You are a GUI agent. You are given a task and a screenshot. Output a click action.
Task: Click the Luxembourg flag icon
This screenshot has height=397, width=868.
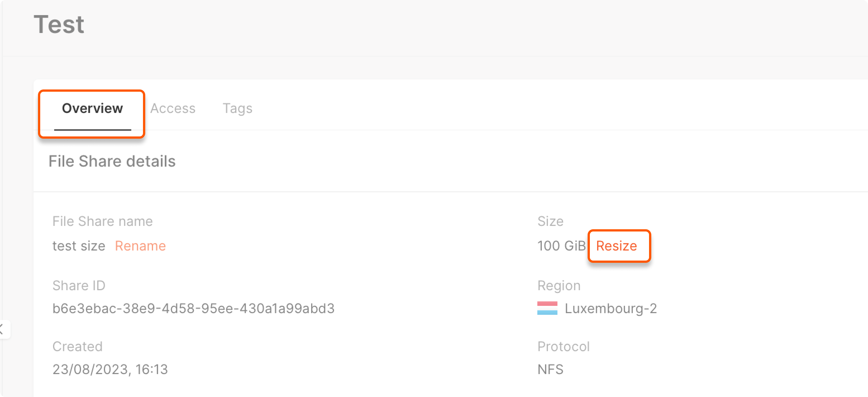tap(548, 308)
